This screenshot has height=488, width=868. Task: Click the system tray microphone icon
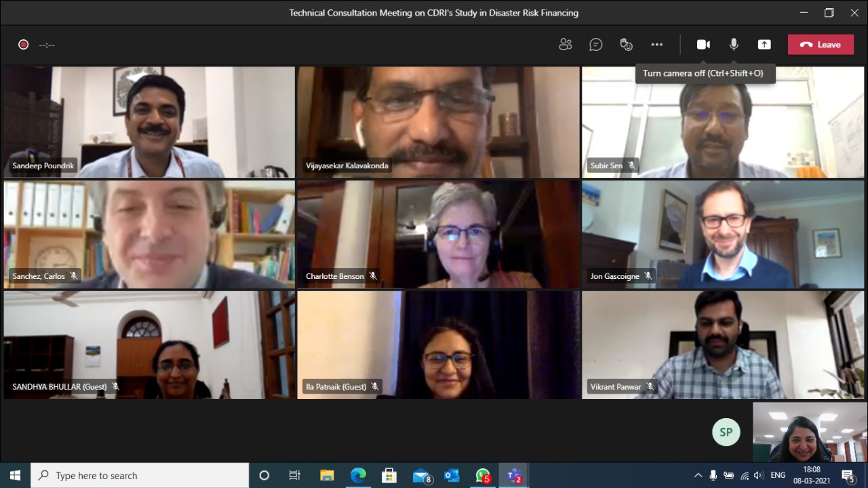point(713,475)
